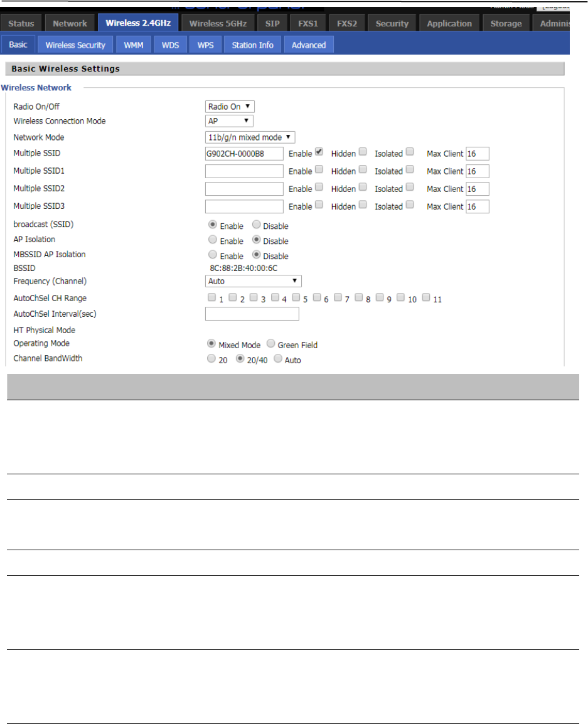Open the FXS2 tab

click(347, 23)
